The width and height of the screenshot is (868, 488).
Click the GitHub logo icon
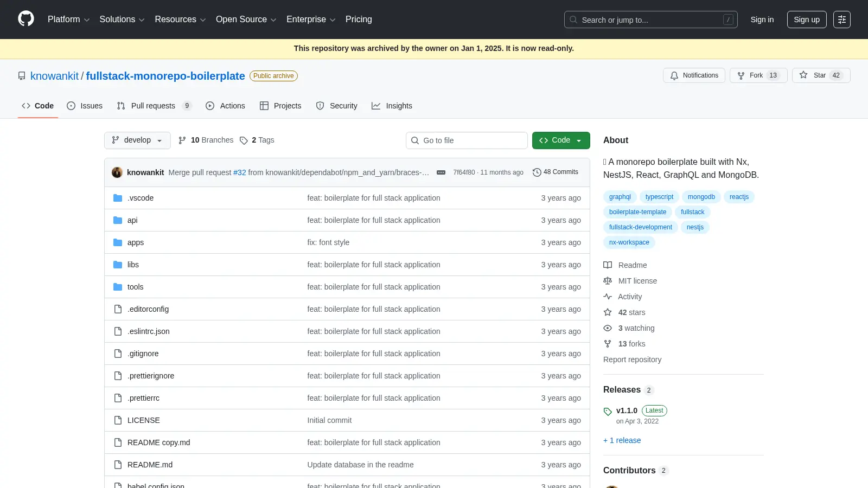coord(26,19)
